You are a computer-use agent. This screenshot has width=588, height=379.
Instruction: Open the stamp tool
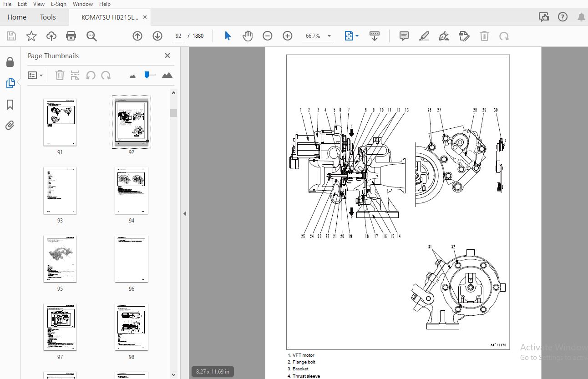click(464, 36)
